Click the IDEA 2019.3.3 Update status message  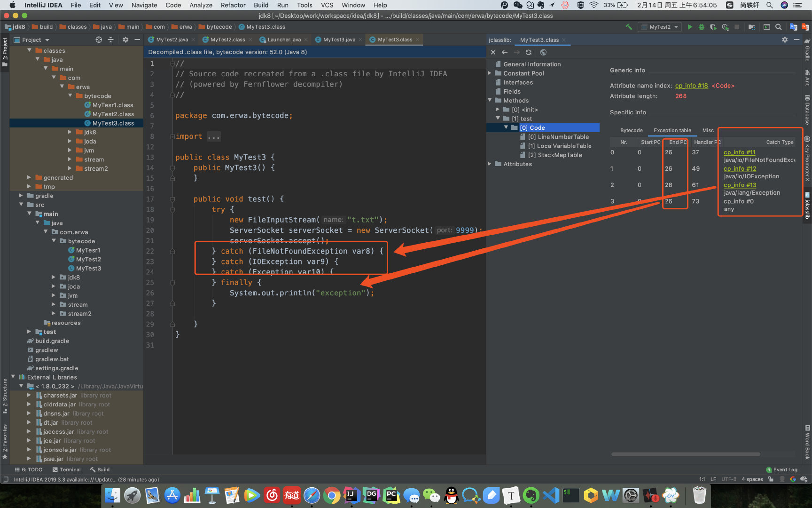coord(86,479)
